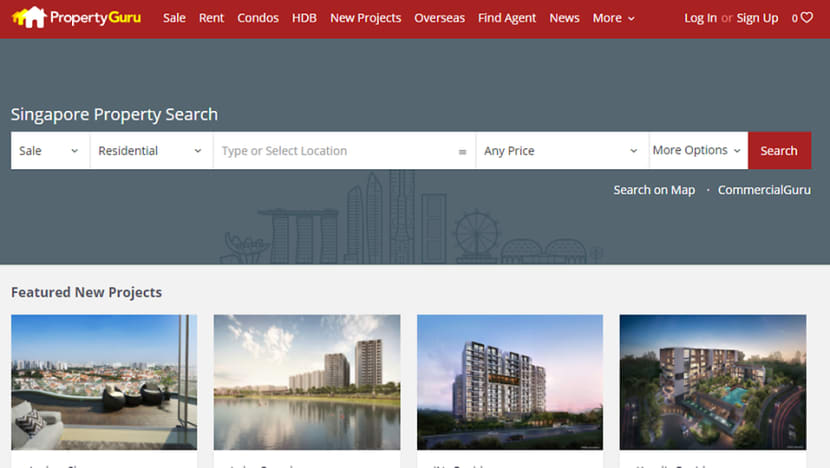This screenshot has height=468, width=830.
Task: Open New Projects page
Action: click(366, 18)
